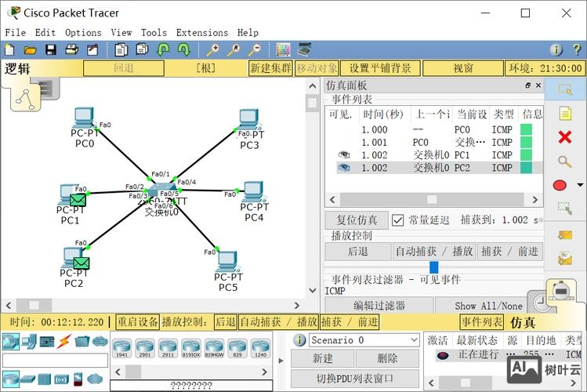This screenshot has width=587, height=392.
Task: Click the envelope PDU on PC2
Action: coord(82,263)
